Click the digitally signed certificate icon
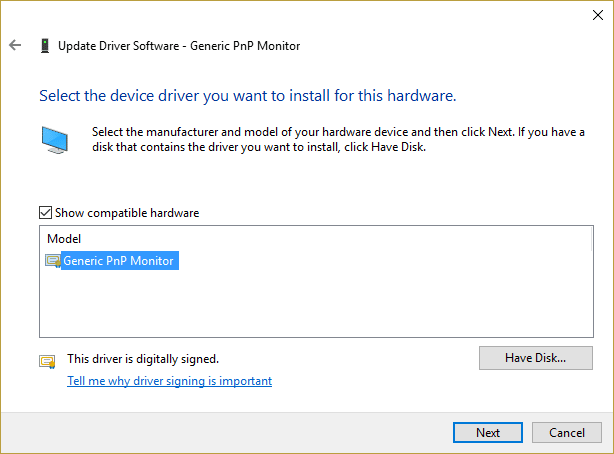This screenshot has height=454, width=614. point(47,361)
